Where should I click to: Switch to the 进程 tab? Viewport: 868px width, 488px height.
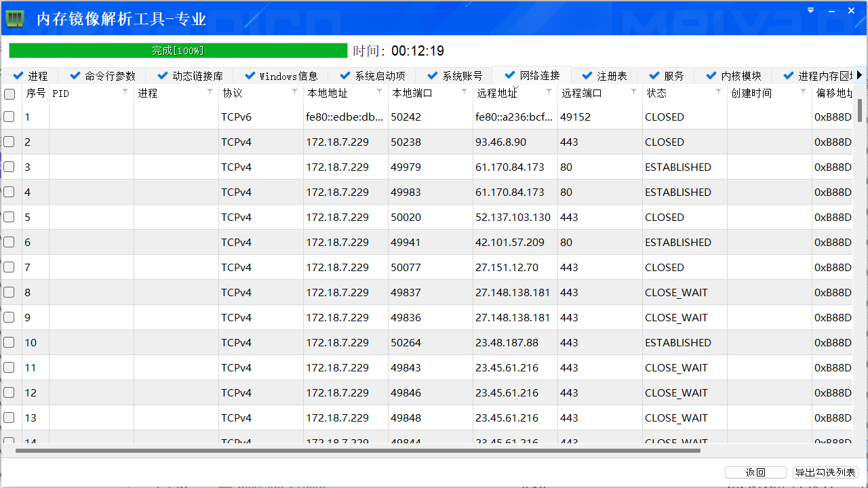(x=31, y=76)
